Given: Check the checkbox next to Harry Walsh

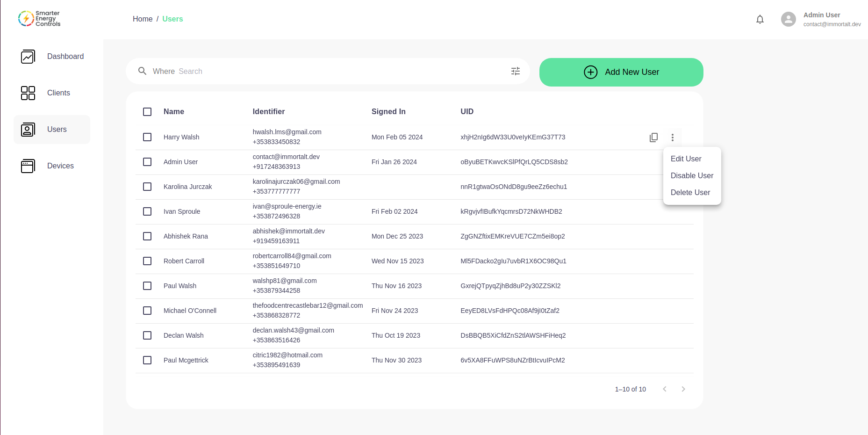Looking at the screenshot, I should 147,137.
